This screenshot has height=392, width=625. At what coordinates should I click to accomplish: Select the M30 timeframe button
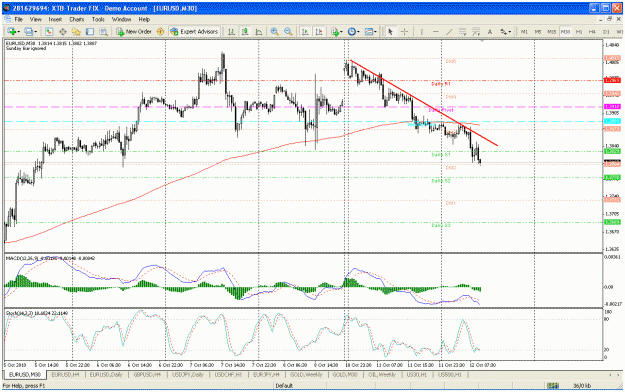click(x=565, y=32)
